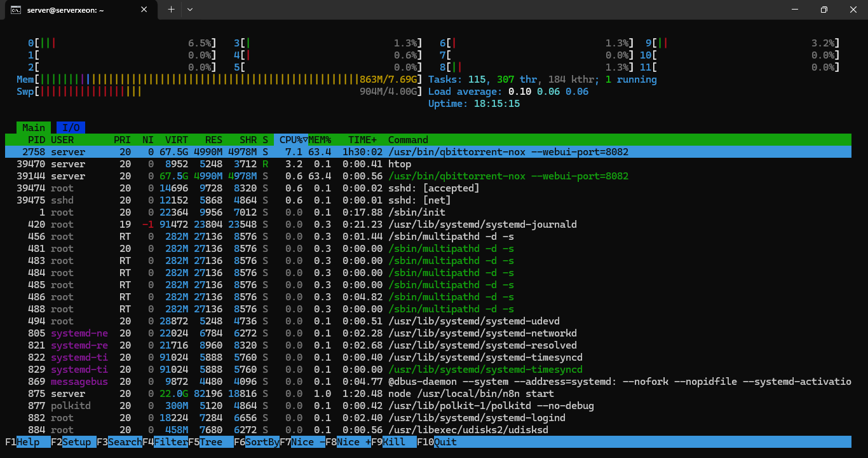Sort processes by MEM% column header

(x=320, y=140)
